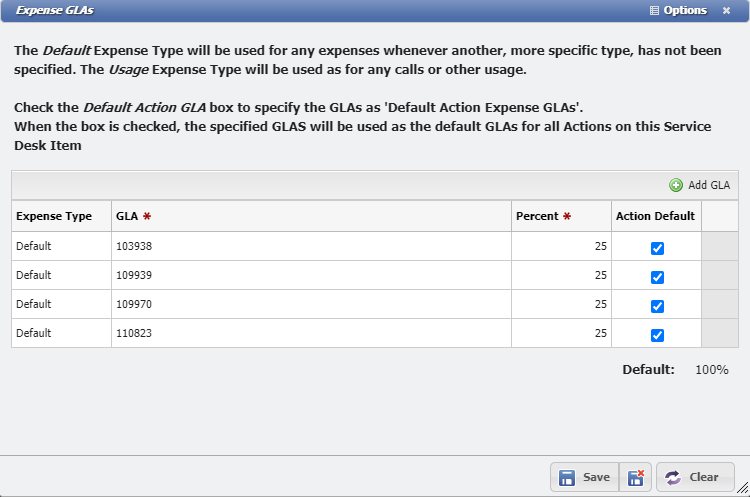
Task: Click the GLA column header
Action: (310, 216)
